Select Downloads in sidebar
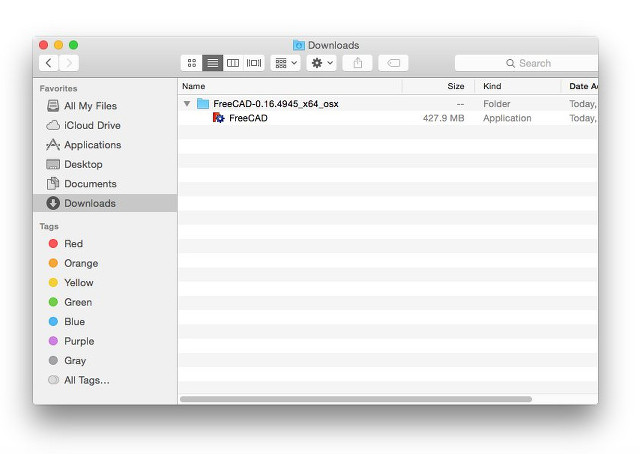Screen dimensions: 640x454 click(105, 203)
